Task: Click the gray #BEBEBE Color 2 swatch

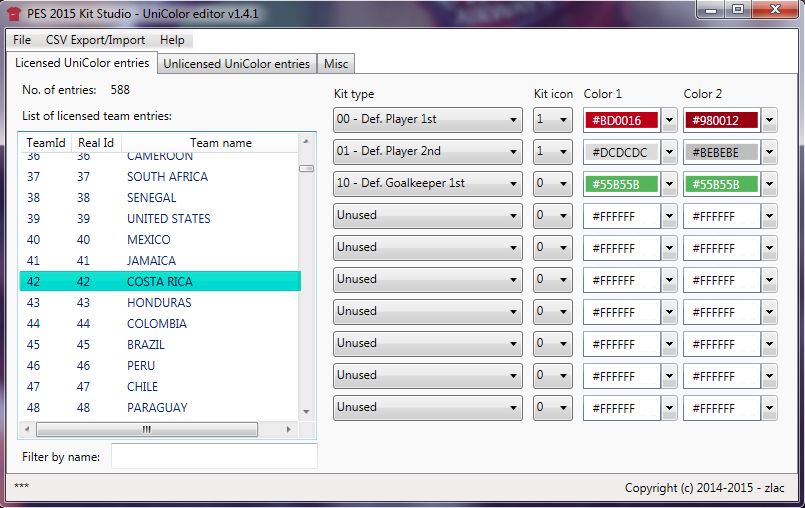Action: [721, 152]
